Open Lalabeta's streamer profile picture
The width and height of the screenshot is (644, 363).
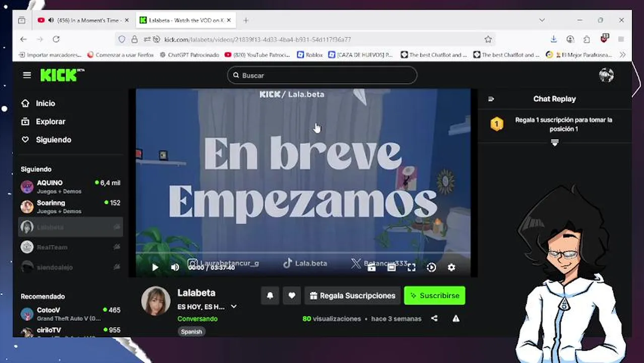[156, 301]
